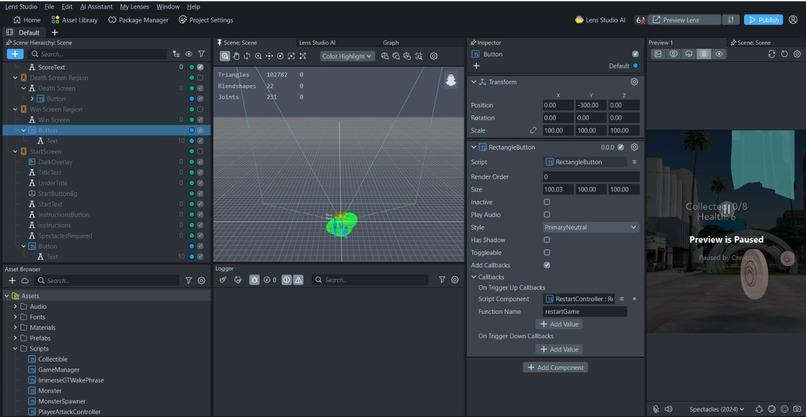This screenshot has height=417, width=806.
Task: Open the Style dropdown showing PrimaryNeutral
Action: 591,227
